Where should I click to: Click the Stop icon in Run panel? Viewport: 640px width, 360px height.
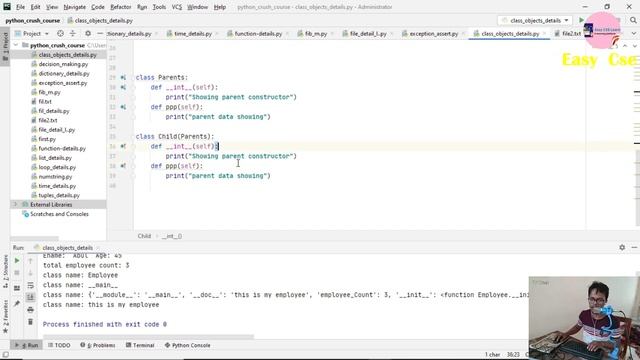tap(17, 273)
